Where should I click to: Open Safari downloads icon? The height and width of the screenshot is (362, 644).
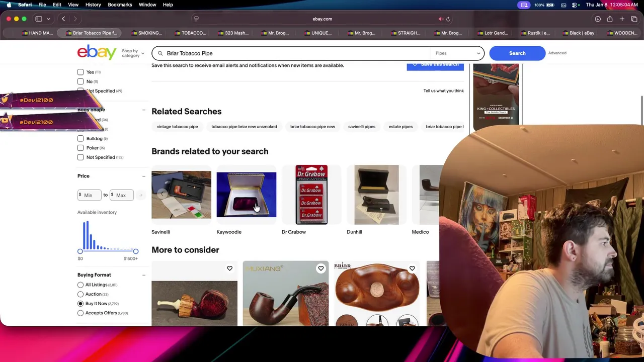[x=598, y=19]
